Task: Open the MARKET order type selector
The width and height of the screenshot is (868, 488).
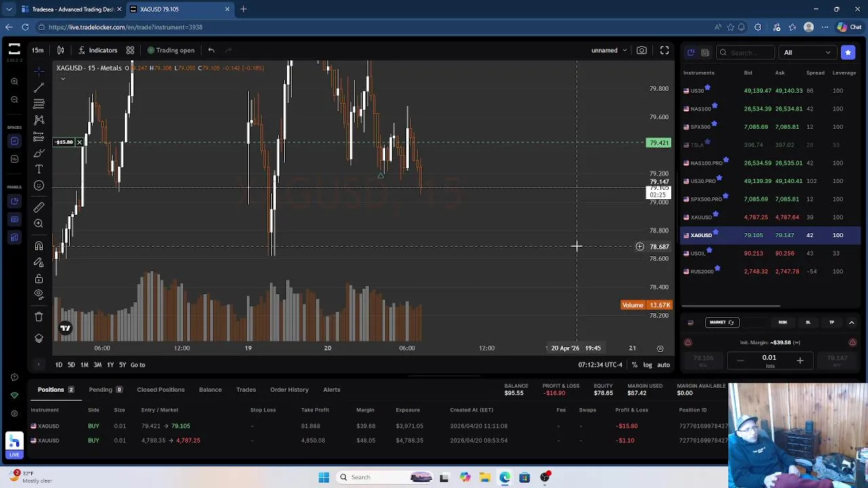Action: click(722, 323)
